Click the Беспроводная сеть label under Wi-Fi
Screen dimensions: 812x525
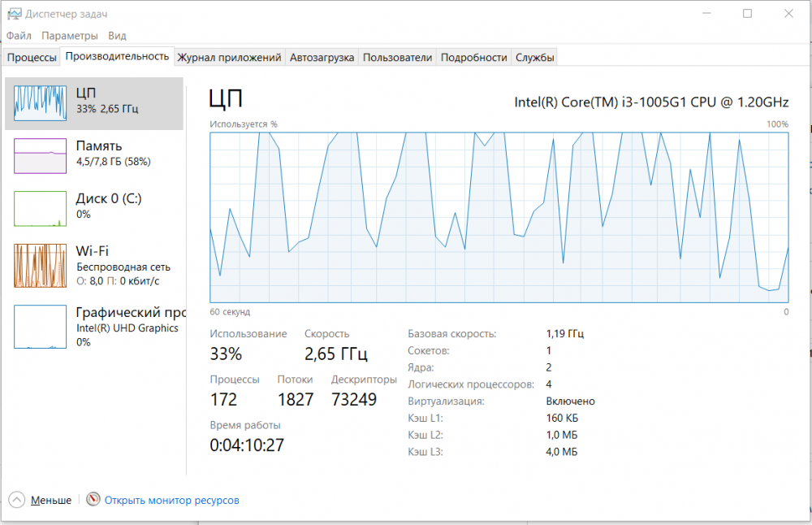(x=123, y=267)
